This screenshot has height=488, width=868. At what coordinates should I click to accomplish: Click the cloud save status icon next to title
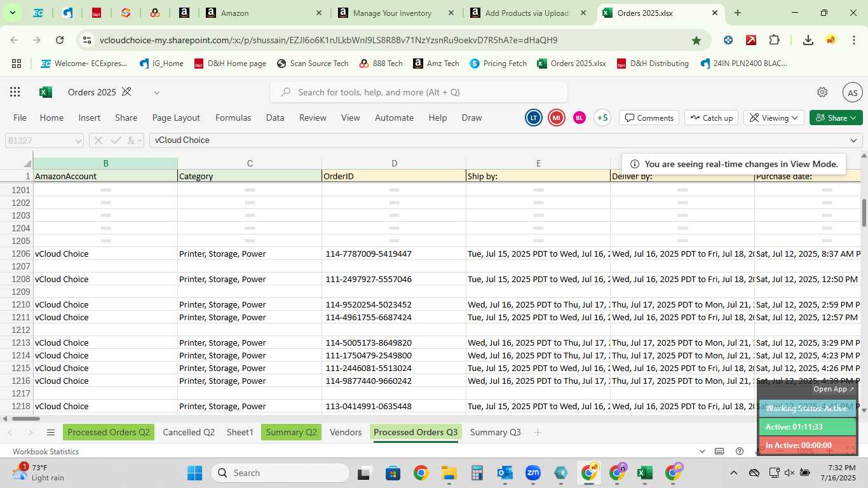click(126, 92)
